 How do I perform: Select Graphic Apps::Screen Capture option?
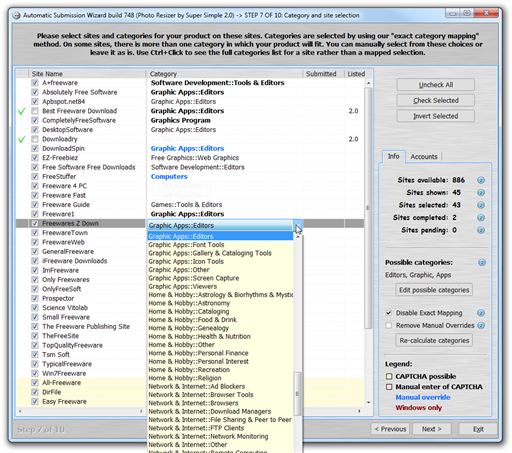[x=220, y=278]
